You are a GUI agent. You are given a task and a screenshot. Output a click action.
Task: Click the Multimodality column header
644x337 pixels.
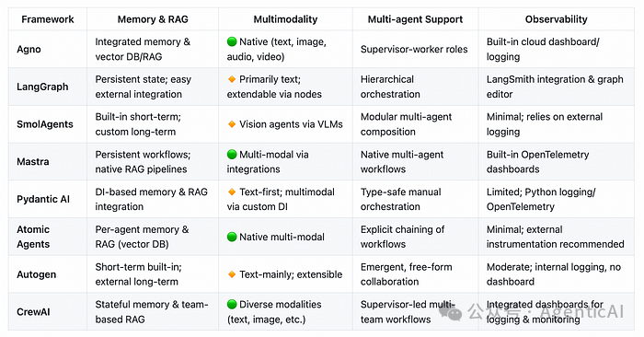285,19
